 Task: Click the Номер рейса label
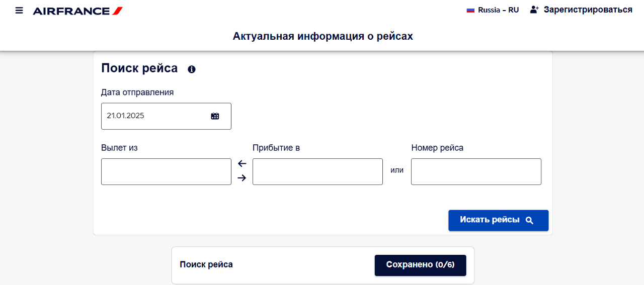pos(437,148)
